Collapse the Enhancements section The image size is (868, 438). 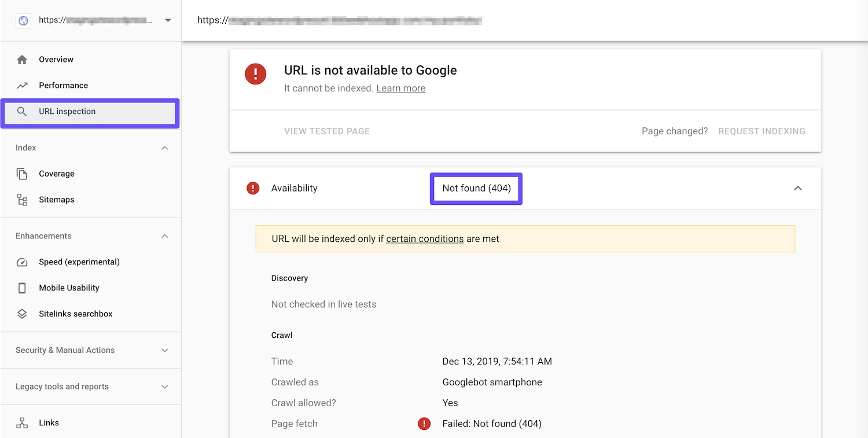tap(164, 235)
